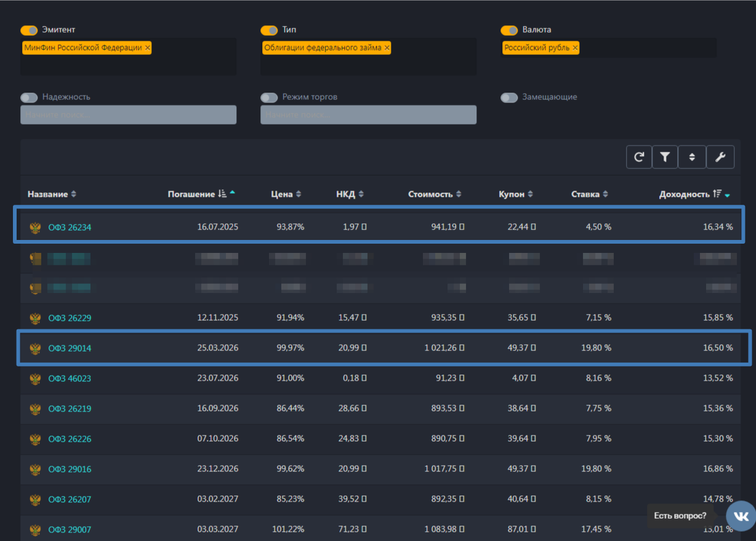756x541 pixels.
Task: Open the ОФЗ 29016 bond link
Action: click(x=70, y=469)
